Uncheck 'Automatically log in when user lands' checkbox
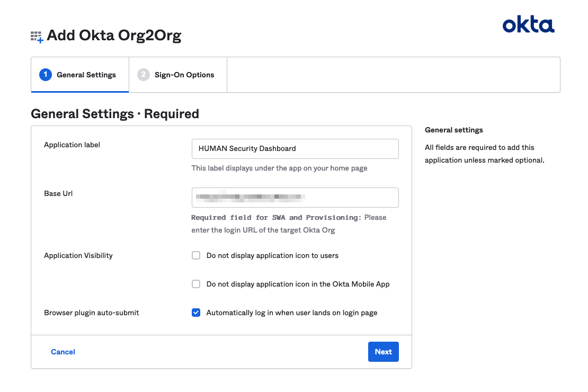The height and width of the screenshot is (392, 588). click(x=196, y=313)
